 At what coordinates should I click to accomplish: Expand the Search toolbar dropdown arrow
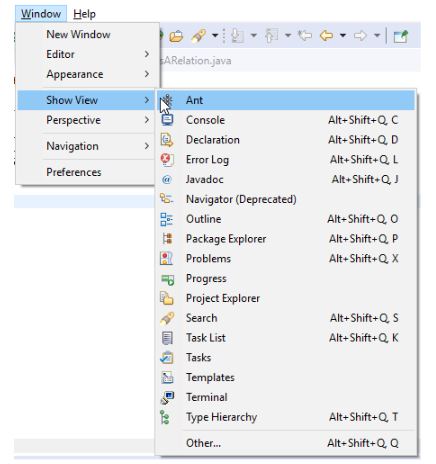[215, 35]
